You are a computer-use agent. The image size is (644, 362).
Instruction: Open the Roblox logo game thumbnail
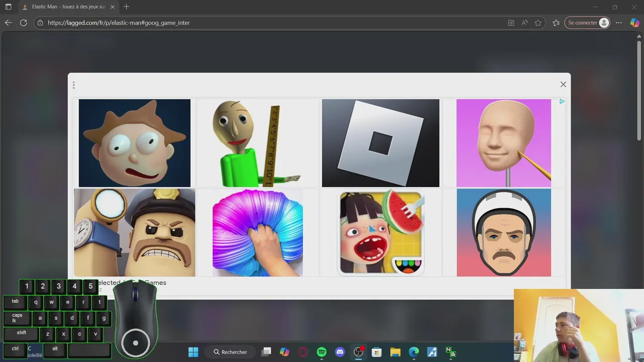(380, 143)
